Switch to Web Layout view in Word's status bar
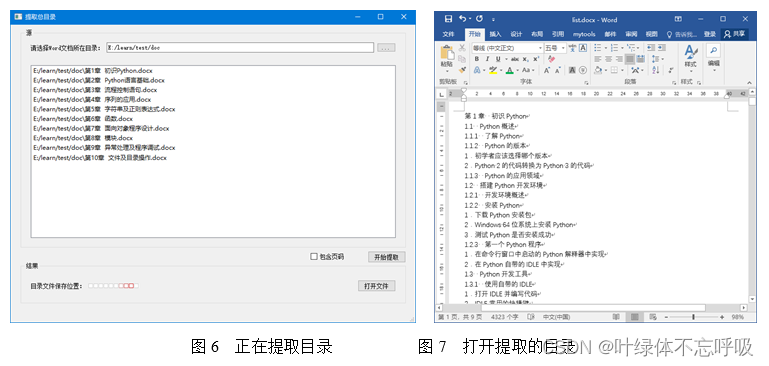Image resolution: width=769 pixels, height=366 pixels. (x=653, y=317)
